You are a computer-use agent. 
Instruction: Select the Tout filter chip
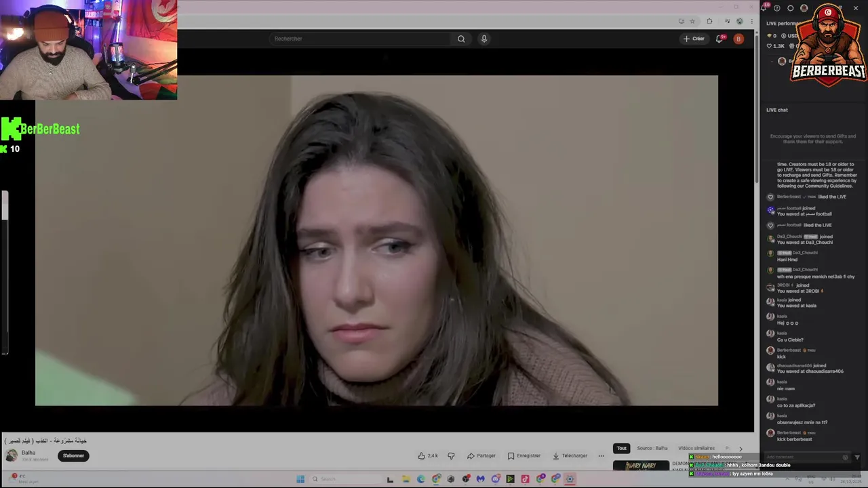(x=621, y=448)
